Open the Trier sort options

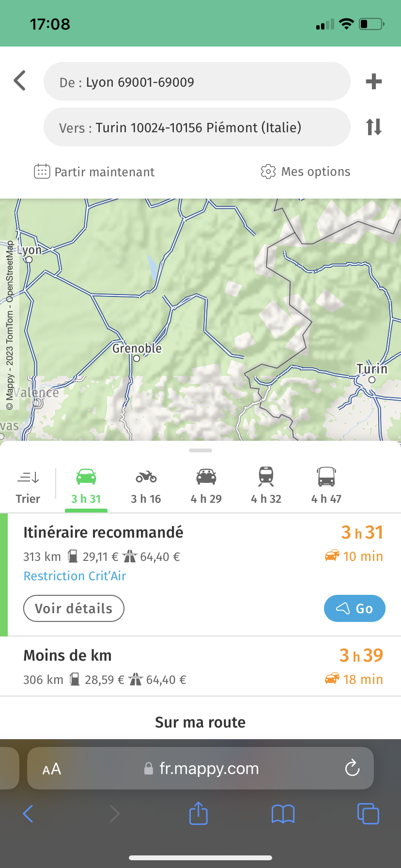[28, 485]
